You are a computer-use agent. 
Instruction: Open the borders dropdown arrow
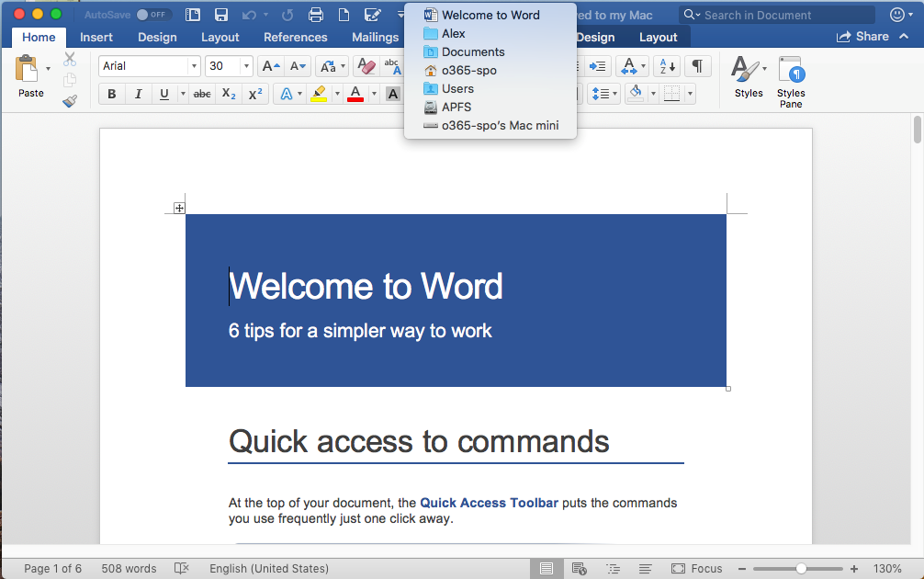(690, 94)
